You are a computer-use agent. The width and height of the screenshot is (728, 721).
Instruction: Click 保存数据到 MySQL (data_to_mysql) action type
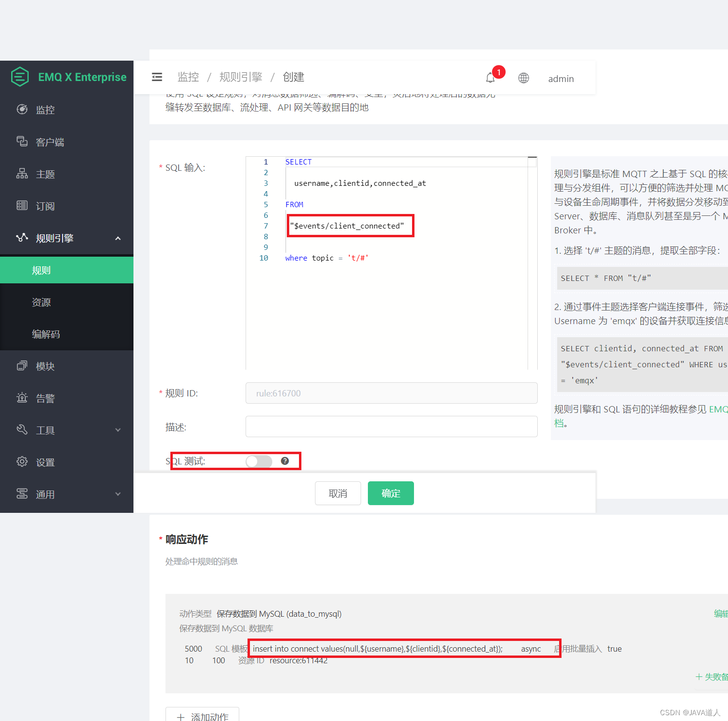279,614
